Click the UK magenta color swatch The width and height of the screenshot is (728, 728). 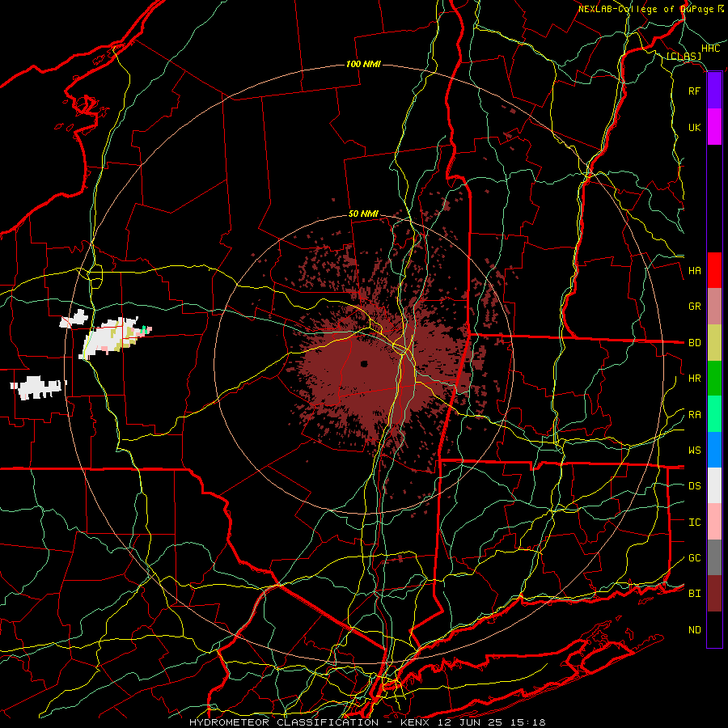pos(714,127)
